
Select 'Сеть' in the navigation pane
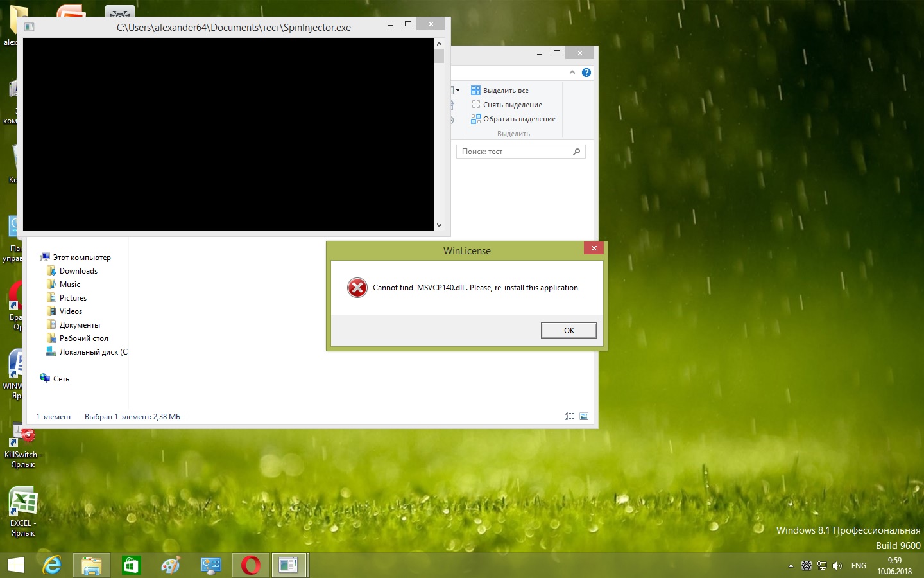[x=55, y=379]
